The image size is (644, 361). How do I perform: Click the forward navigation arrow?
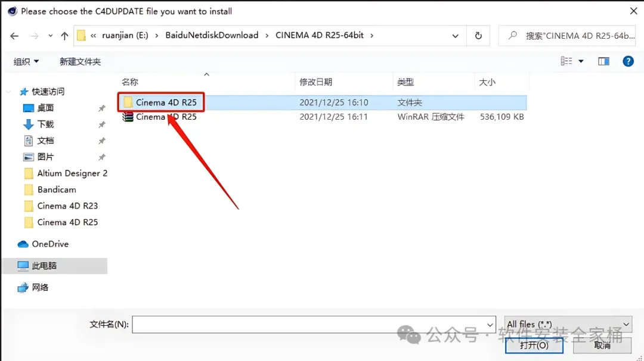point(35,36)
